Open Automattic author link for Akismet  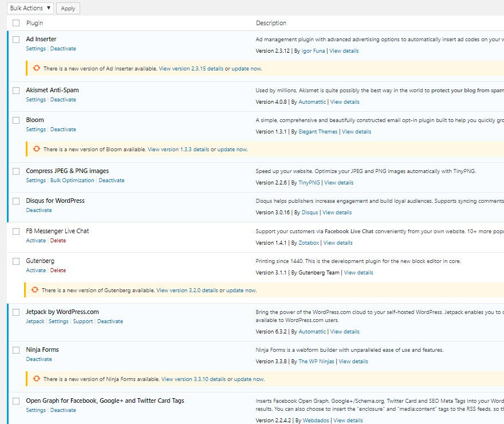click(312, 102)
